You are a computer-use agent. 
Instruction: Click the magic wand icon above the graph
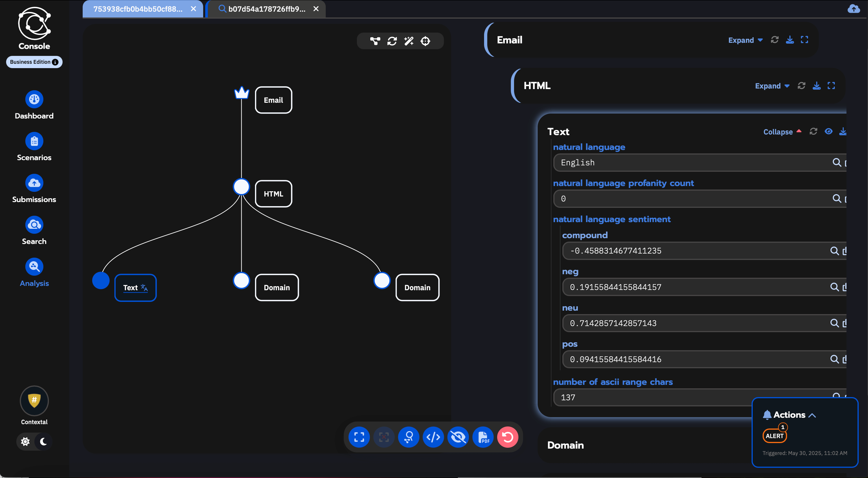pyautogui.click(x=408, y=41)
